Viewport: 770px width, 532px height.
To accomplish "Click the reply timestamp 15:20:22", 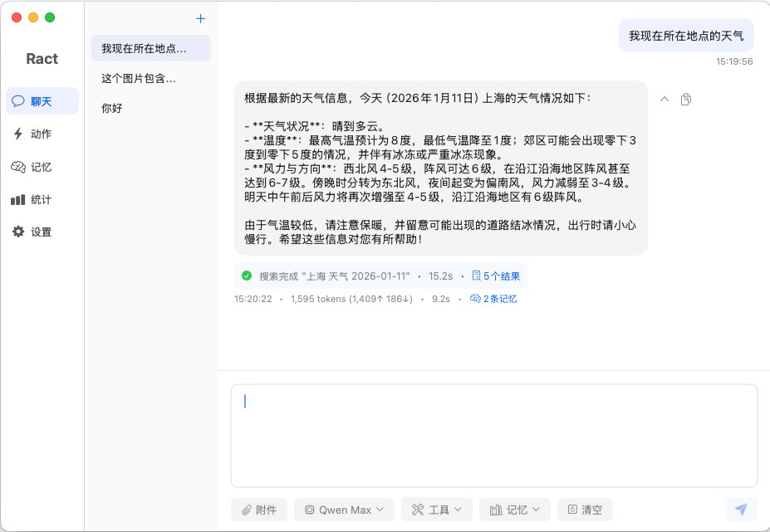I will point(253,299).
